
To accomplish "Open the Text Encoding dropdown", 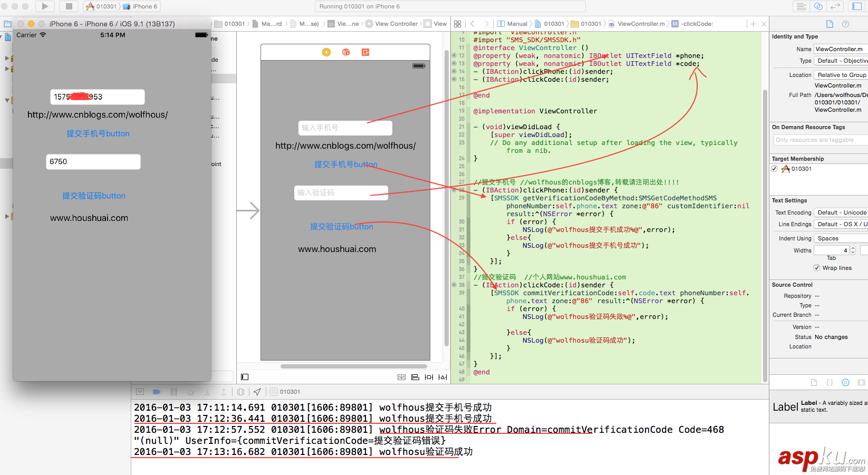I will pos(841,212).
